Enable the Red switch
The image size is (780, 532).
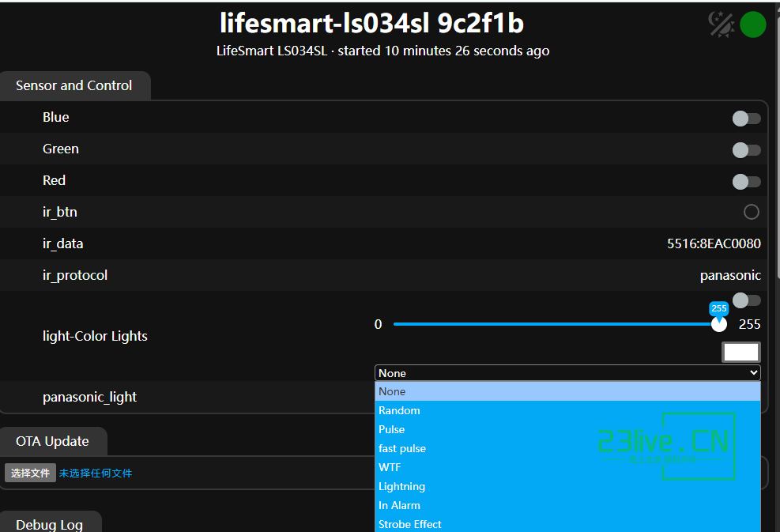tap(746, 182)
